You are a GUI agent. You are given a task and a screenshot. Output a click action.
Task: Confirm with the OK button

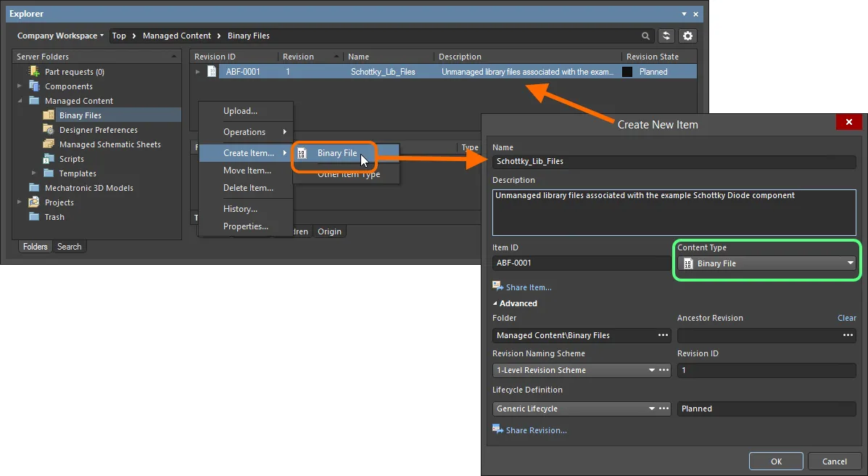point(775,461)
